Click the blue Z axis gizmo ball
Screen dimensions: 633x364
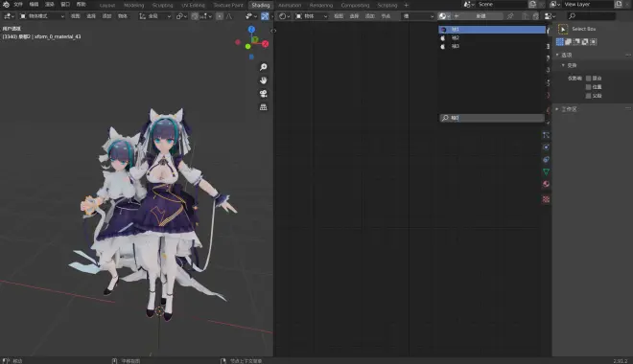[x=251, y=30]
